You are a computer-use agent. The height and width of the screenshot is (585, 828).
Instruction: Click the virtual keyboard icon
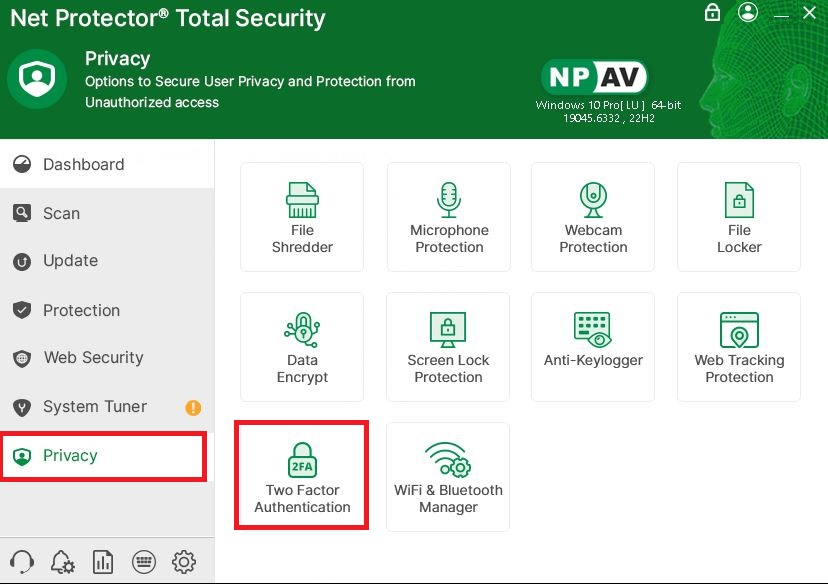point(143,562)
